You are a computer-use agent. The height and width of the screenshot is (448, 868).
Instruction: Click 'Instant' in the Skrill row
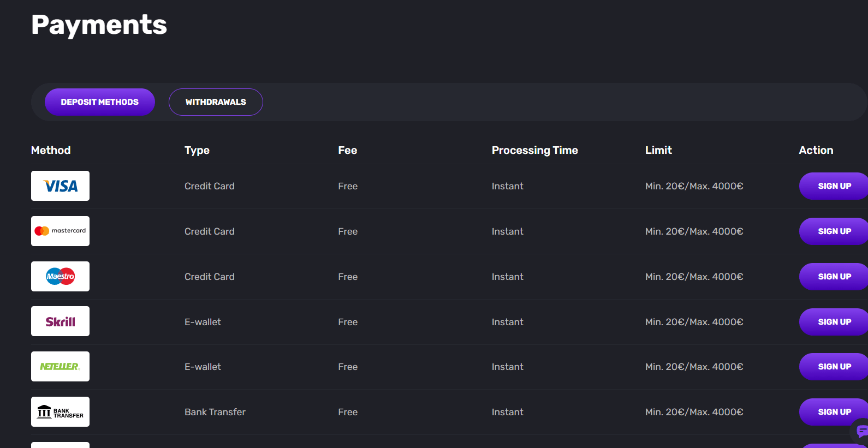[x=507, y=322]
